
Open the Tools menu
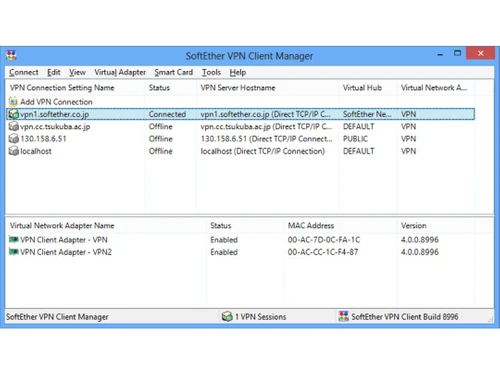pyautogui.click(x=211, y=72)
